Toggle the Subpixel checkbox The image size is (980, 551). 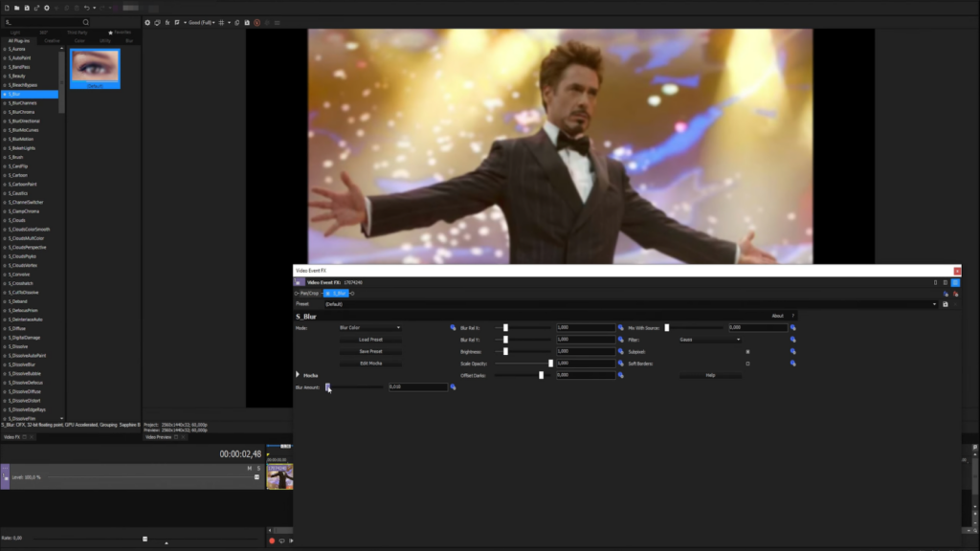[747, 351]
